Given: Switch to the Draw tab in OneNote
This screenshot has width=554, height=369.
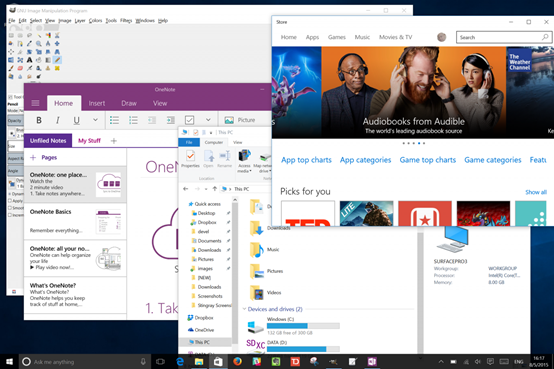Looking at the screenshot, I should (x=129, y=103).
